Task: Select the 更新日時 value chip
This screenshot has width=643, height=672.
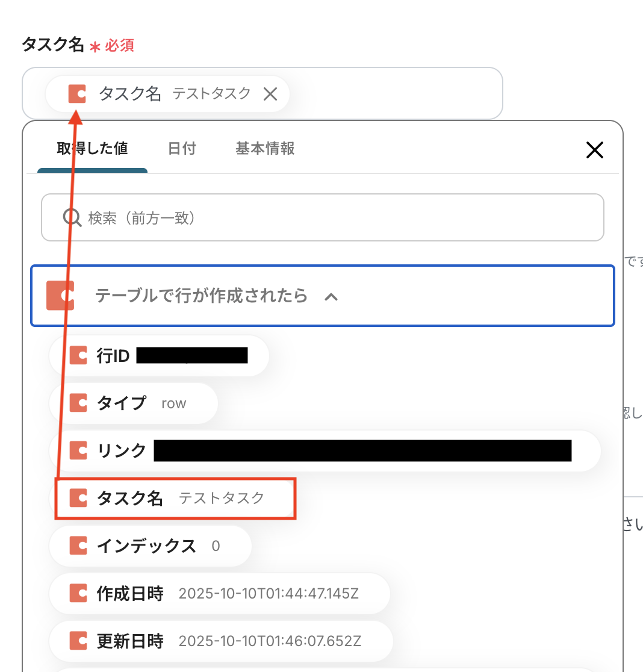Action: click(221, 641)
